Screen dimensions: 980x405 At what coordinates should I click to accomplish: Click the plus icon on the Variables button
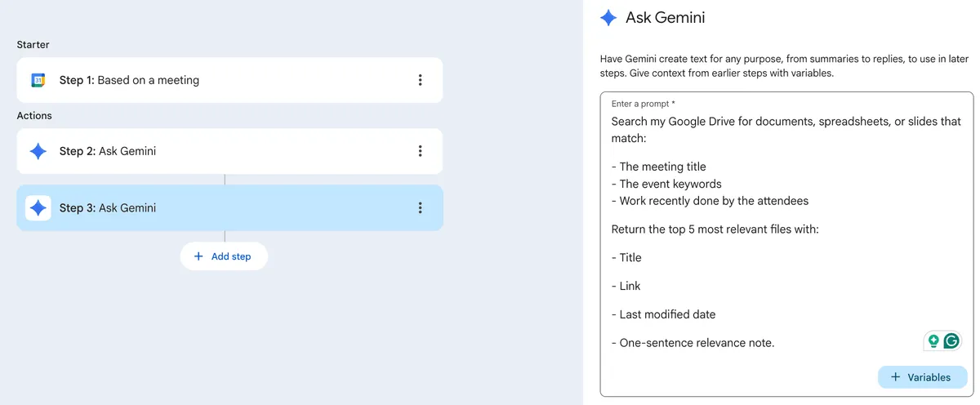pyautogui.click(x=896, y=377)
